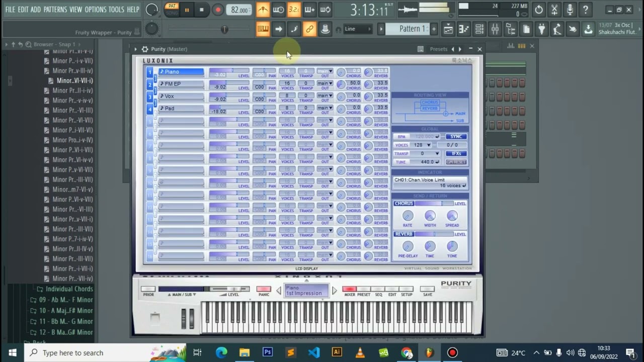Open the FILE menu
The image size is (644, 362).
point(11,10)
